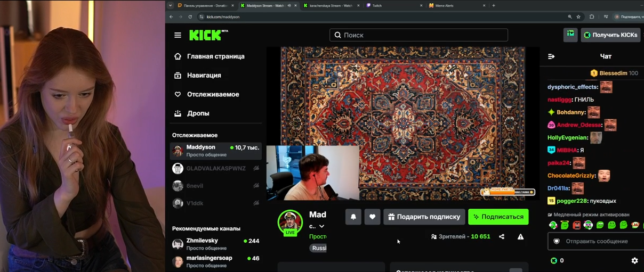
Task: Open the tab search dropdown arrow
Action: coord(170,5)
